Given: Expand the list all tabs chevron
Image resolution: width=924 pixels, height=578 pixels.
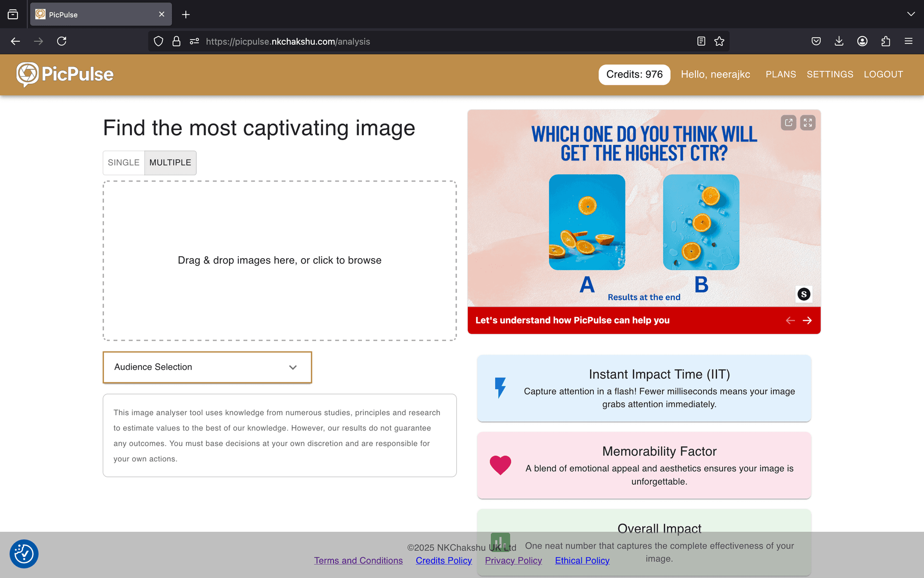Looking at the screenshot, I should 911,14.
